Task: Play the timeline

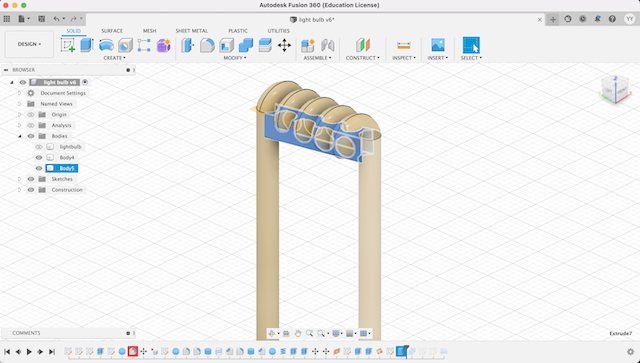Action: (x=29, y=352)
